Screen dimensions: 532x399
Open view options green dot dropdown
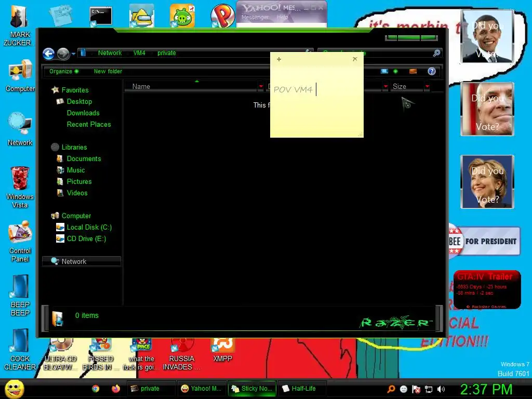coord(395,71)
